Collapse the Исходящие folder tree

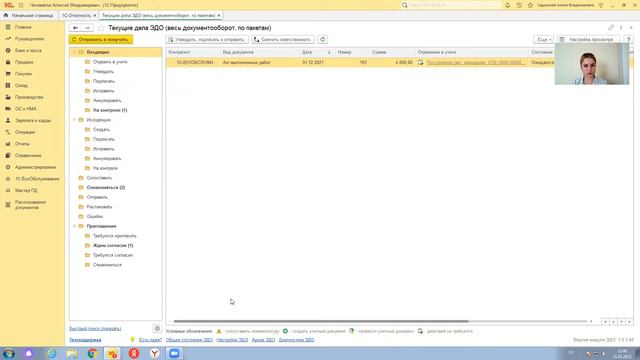[x=75, y=120]
